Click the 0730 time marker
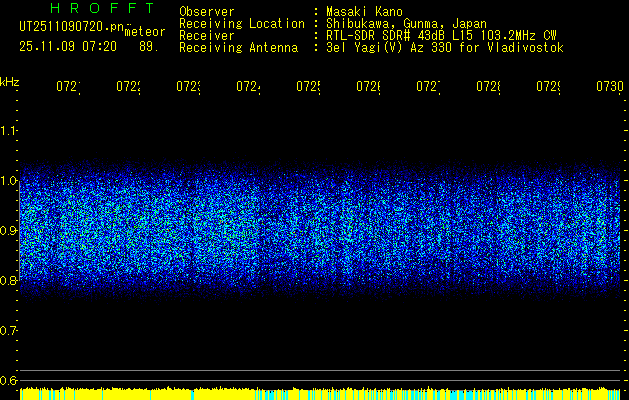629x400 pixels. 610,87
